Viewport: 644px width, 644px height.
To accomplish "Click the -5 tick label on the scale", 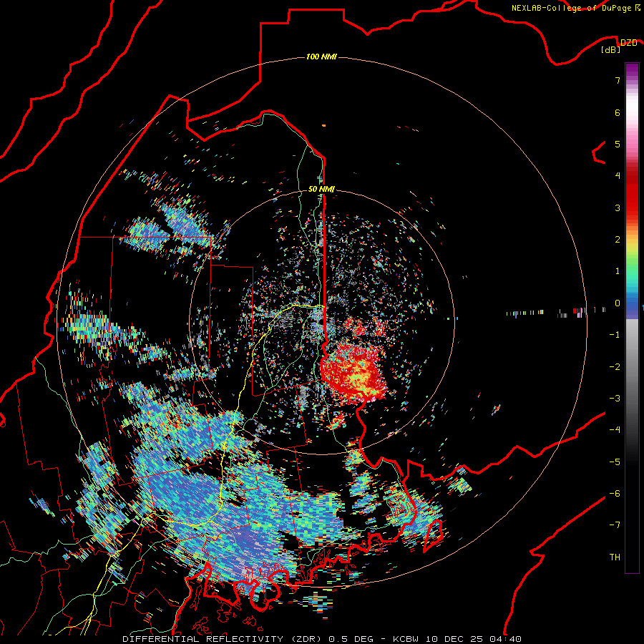I will point(615,462).
